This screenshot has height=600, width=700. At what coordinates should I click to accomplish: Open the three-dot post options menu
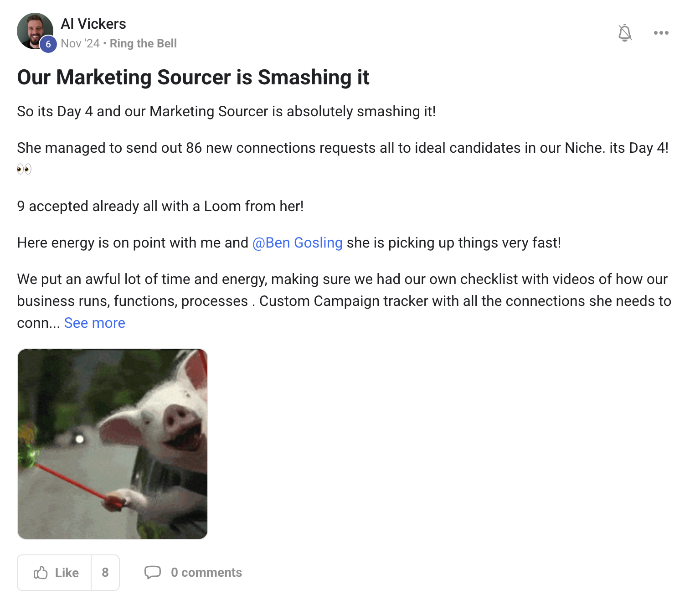click(661, 33)
